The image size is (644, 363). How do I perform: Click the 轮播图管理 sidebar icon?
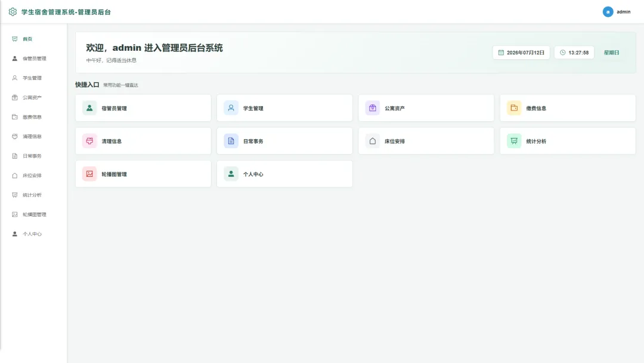coord(15,214)
